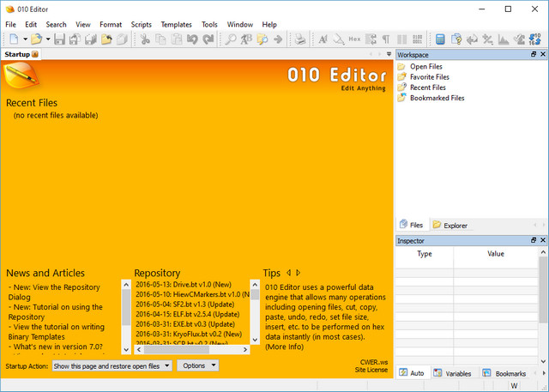The height and width of the screenshot is (392, 549).
Task: Click the Find magnifier toolbar icon
Action: pos(231,39)
